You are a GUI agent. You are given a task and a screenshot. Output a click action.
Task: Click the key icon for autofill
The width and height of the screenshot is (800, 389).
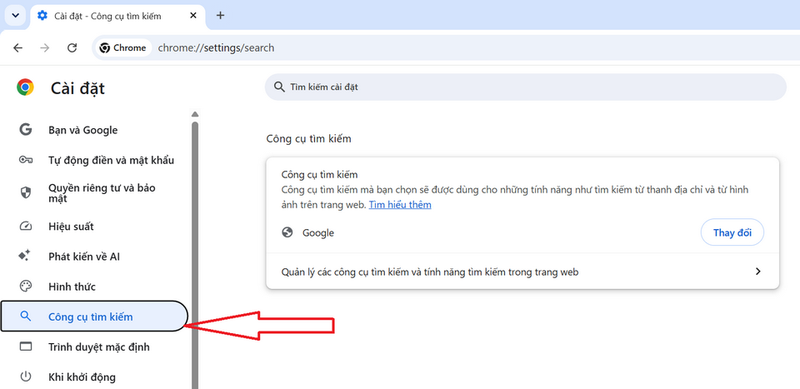tap(26, 160)
